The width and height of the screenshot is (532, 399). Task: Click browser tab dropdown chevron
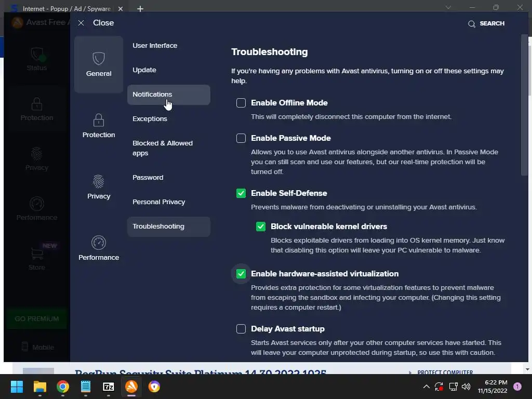tap(448, 7)
